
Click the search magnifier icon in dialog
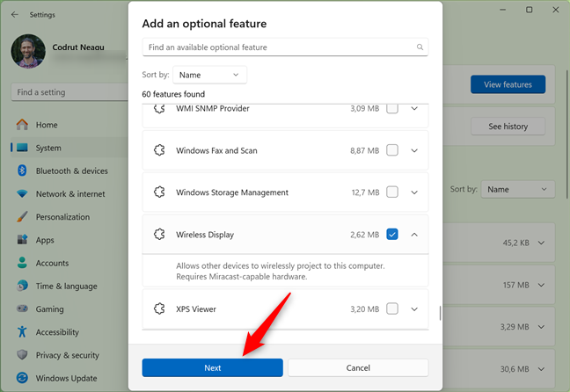click(420, 47)
